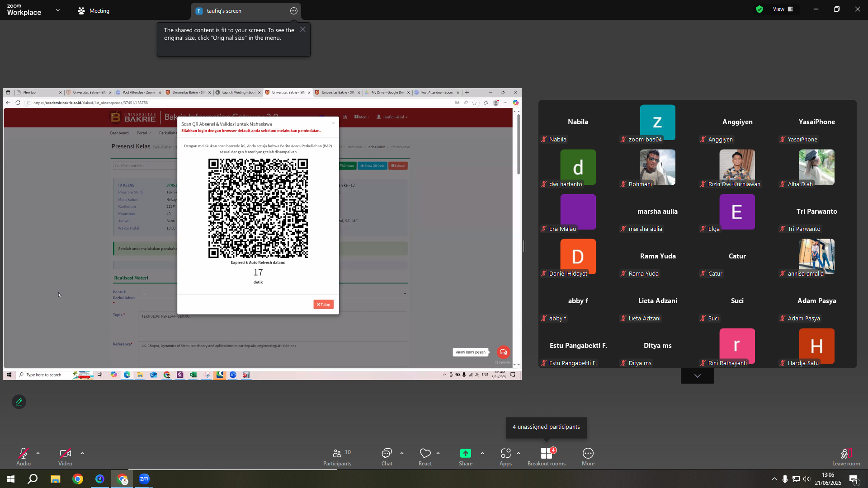Click the volume icon in the system tray
Image resolution: width=868 pixels, height=488 pixels.
(807, 479)
